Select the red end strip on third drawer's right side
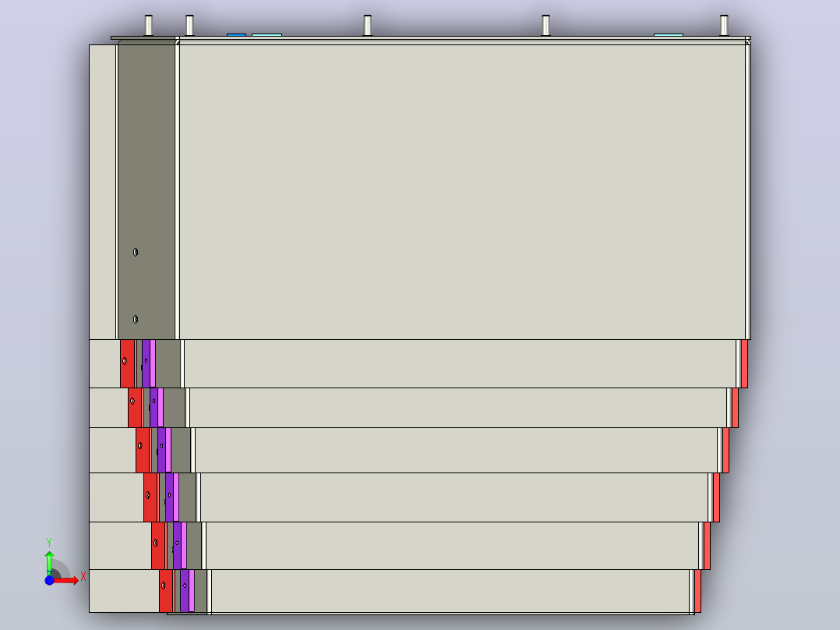The width and height of the screenshot is (840, 630). tap(726, 450)
